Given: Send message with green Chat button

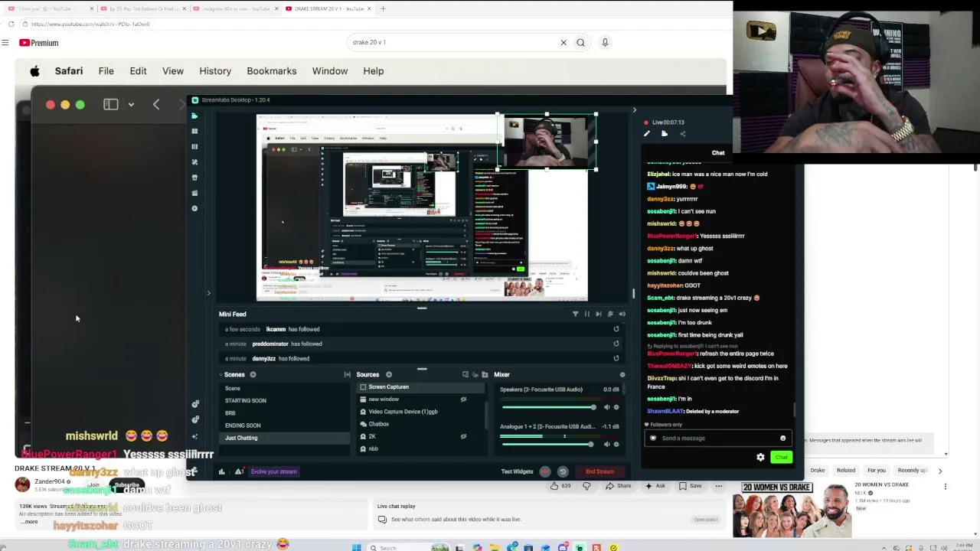Looking at the screenshot, I should (781, 458).
